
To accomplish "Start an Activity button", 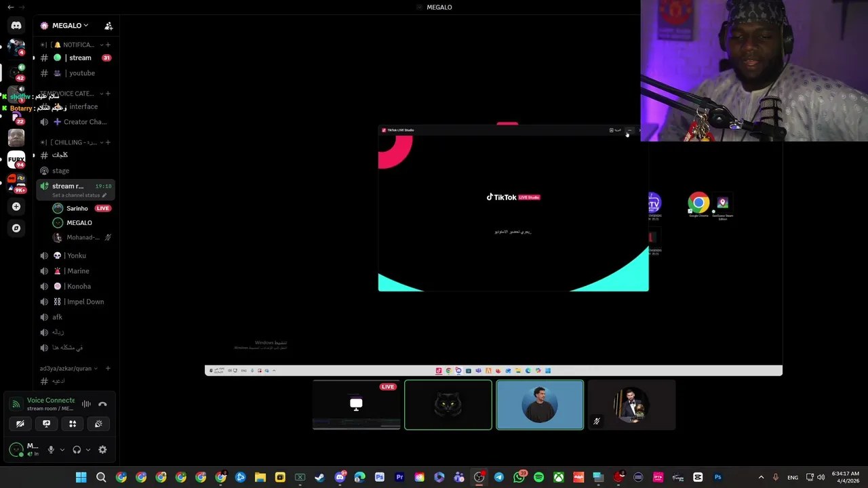I will click(73, 424).
